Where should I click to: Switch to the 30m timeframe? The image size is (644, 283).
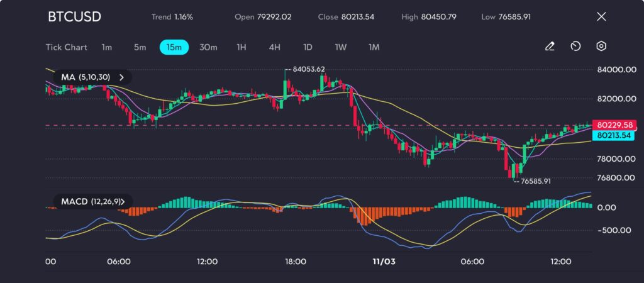(x=208, y=47)
